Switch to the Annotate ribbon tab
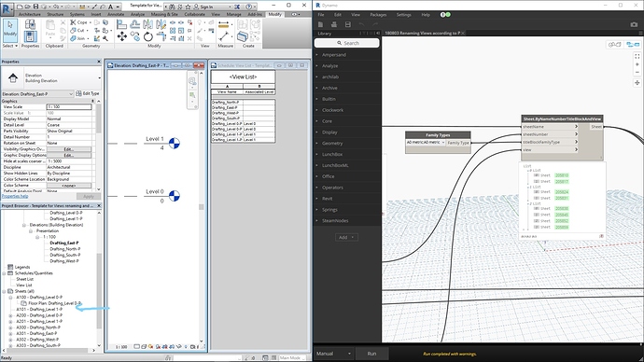The width and height of the screenshot is (644, 362). pyautogui.click(x=116, y=14)
